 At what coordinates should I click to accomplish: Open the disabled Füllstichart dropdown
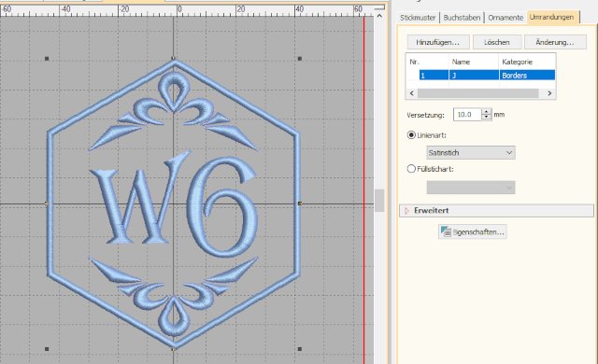click(x=471, y=188)
